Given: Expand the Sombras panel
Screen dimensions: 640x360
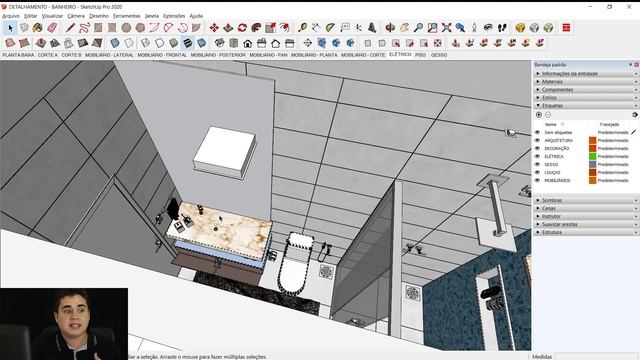Looking at the screenshot, I should (x=586, y=200).
